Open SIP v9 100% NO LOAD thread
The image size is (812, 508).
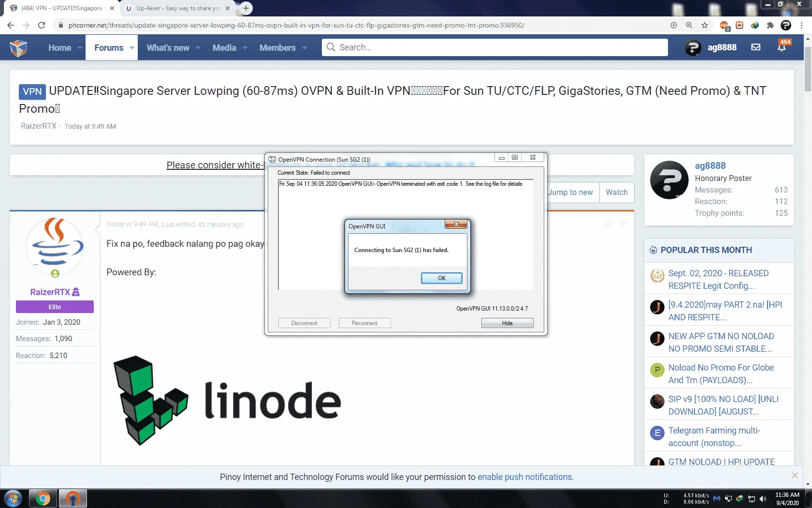coord(724,405)
